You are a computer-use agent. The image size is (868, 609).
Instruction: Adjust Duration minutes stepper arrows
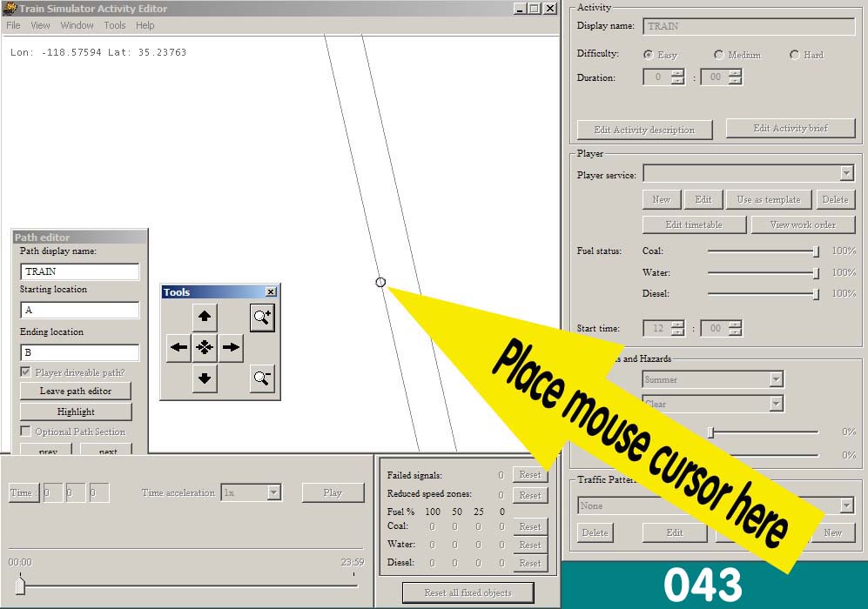(x=735, y=77)
